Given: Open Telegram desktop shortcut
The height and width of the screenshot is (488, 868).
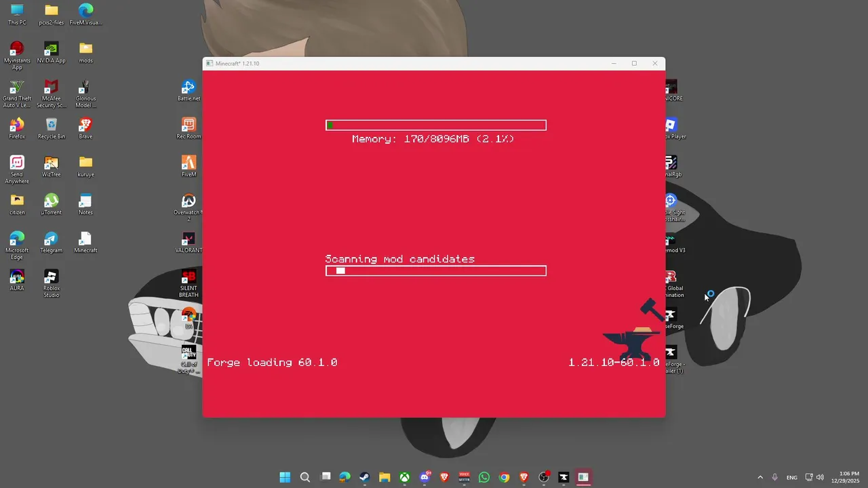Looking at the screenshot, I should pyautogui.click(x=51, y=242).
